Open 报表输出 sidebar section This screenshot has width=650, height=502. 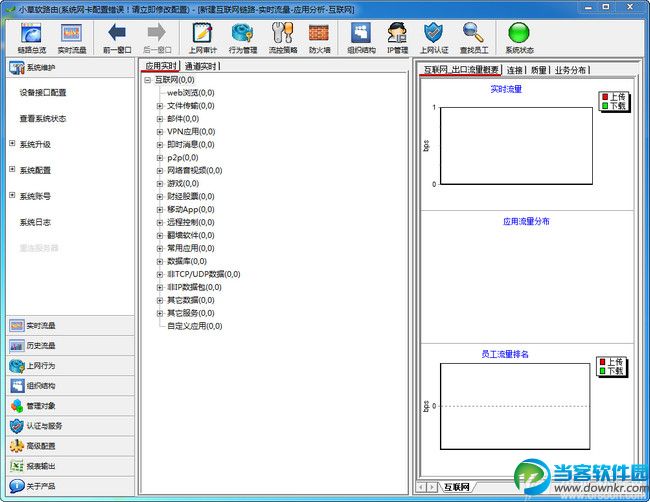pos(70,466)
